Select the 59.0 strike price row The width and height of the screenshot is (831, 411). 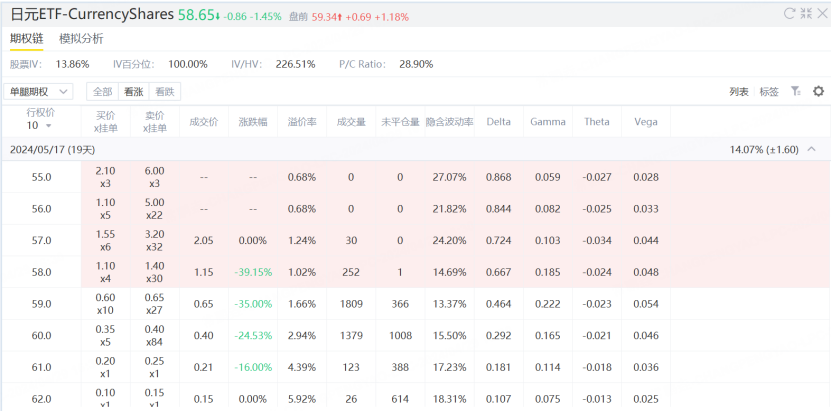pyautogui.click(x=416, y=304)
